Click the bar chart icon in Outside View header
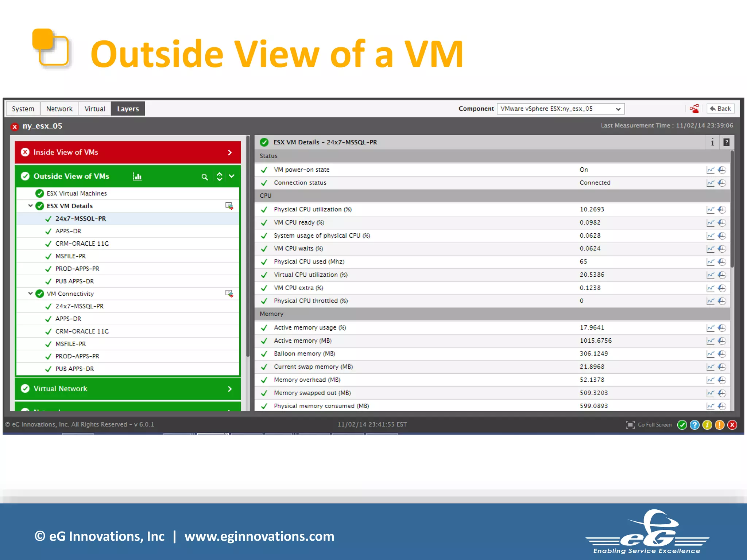 [137, 176]
